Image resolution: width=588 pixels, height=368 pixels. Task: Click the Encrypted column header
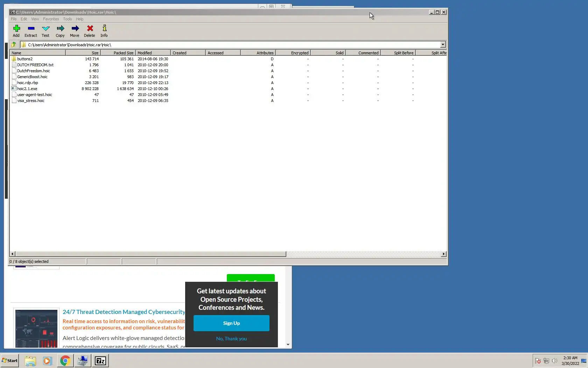pos(293,53)
